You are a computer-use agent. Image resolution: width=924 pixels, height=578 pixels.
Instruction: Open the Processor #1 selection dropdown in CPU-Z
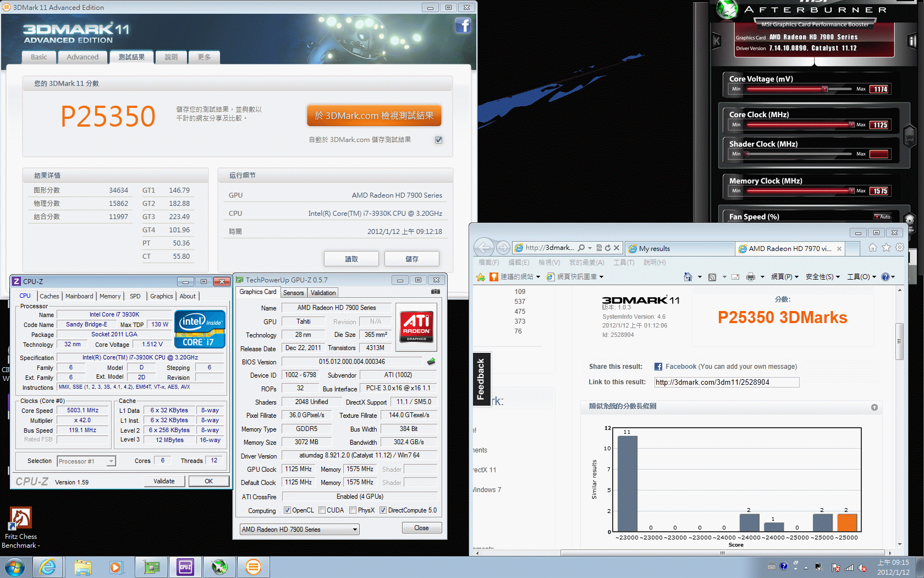click(x=86, y=461)
